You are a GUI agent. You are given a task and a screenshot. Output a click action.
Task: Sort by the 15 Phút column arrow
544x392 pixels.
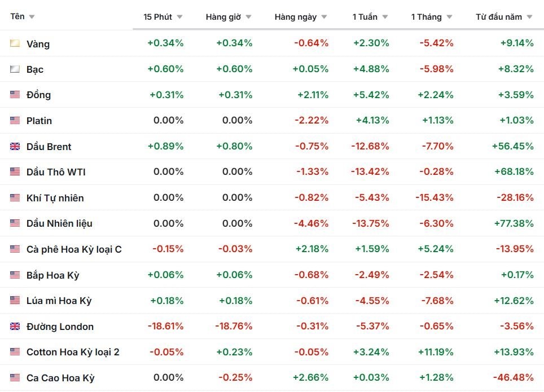(x=179, y=17)
